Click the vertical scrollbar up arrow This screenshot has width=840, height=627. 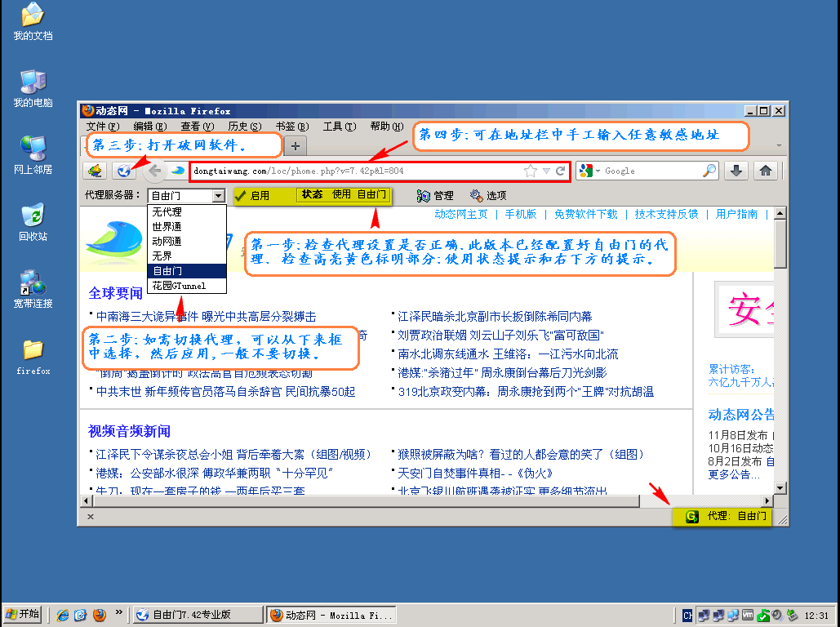(x=780, y=213)
